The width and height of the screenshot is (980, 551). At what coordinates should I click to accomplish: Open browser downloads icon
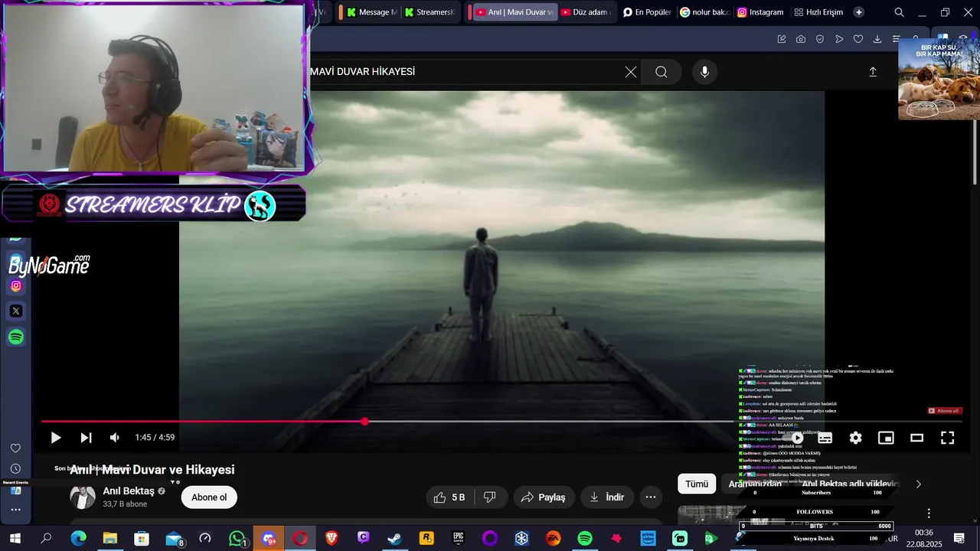[877, 39]
